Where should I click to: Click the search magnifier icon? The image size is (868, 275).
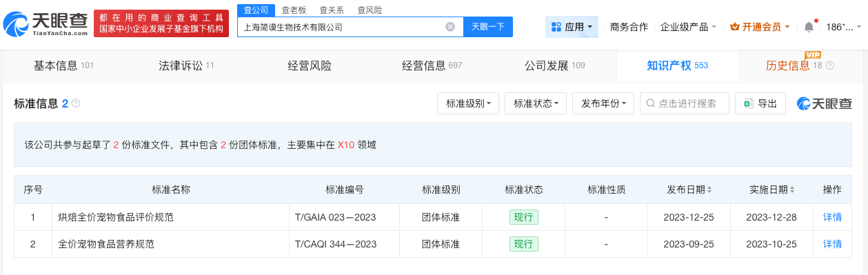click(x=650, y=103)
